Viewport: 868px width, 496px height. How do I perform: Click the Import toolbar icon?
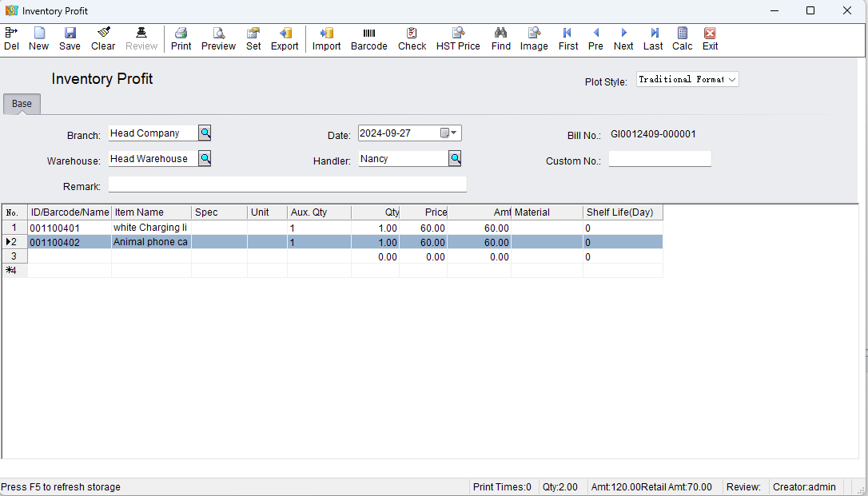(x=326, y=38)
